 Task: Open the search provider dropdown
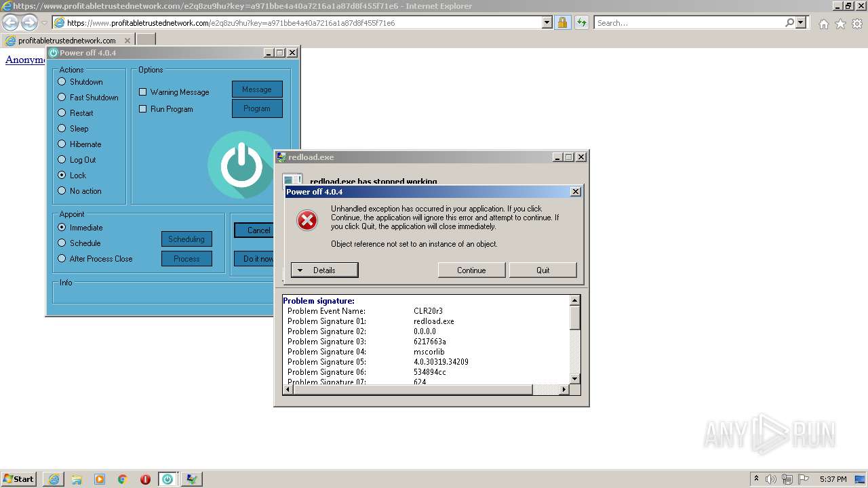(802, 22)
